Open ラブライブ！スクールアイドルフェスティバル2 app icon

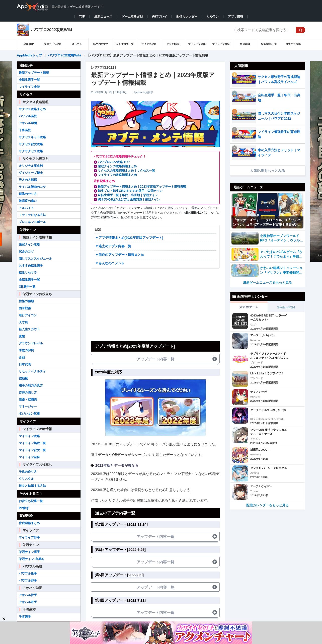pyautogui.click(x=240, y=359)
